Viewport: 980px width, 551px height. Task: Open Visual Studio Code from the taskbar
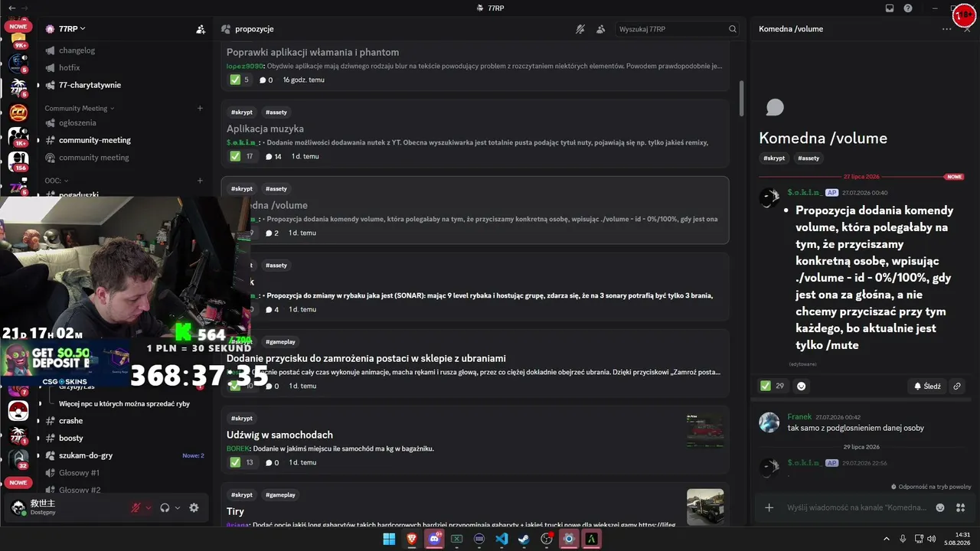click(x=501, y=539)
